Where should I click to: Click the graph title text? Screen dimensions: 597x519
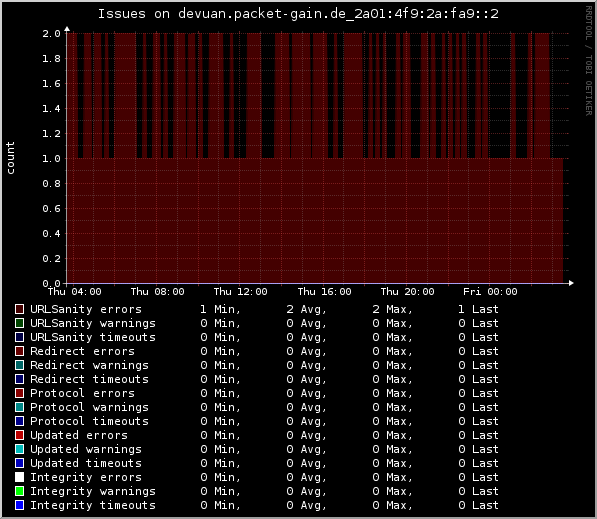click(298, 14)
